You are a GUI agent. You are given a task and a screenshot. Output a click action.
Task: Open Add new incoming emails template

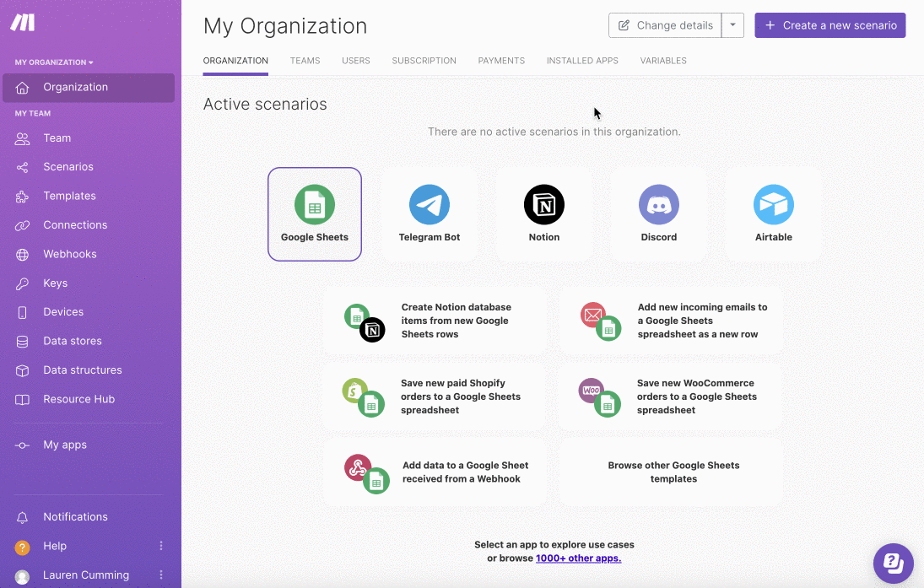coord(671,321)
